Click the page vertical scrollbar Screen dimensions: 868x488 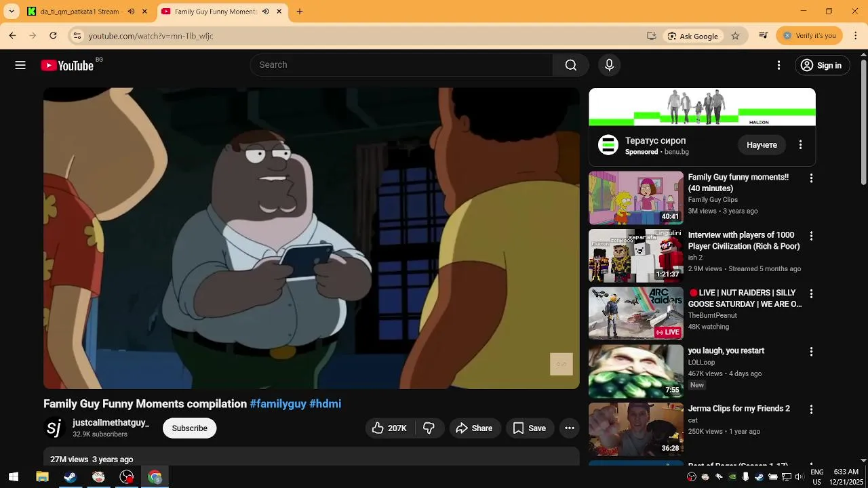pos(863,122)
